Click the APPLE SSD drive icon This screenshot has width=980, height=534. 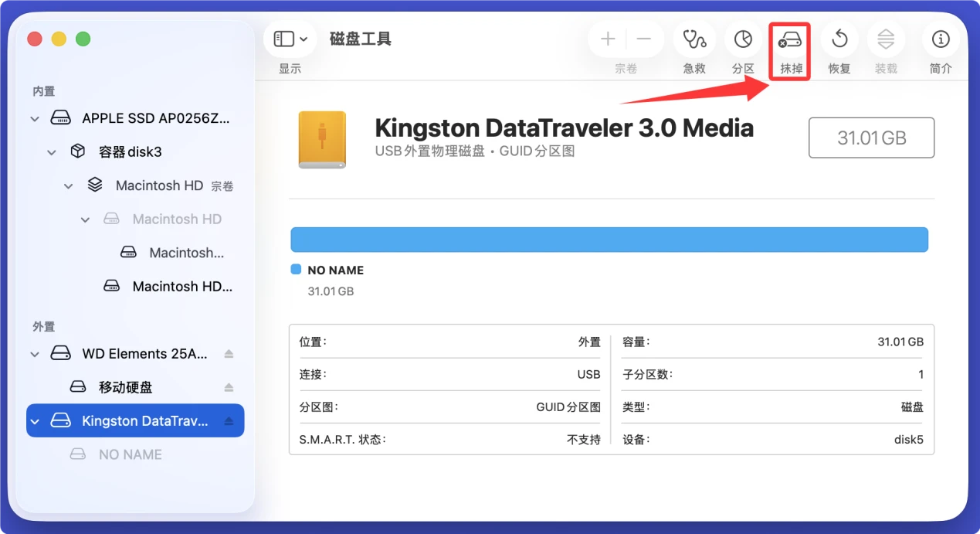(60, 118)
